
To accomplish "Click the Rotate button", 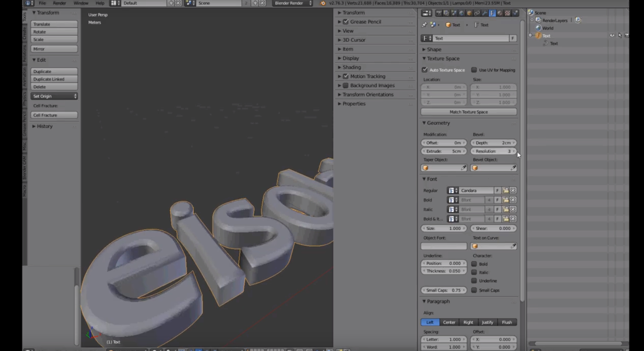I will click(54, 32).
